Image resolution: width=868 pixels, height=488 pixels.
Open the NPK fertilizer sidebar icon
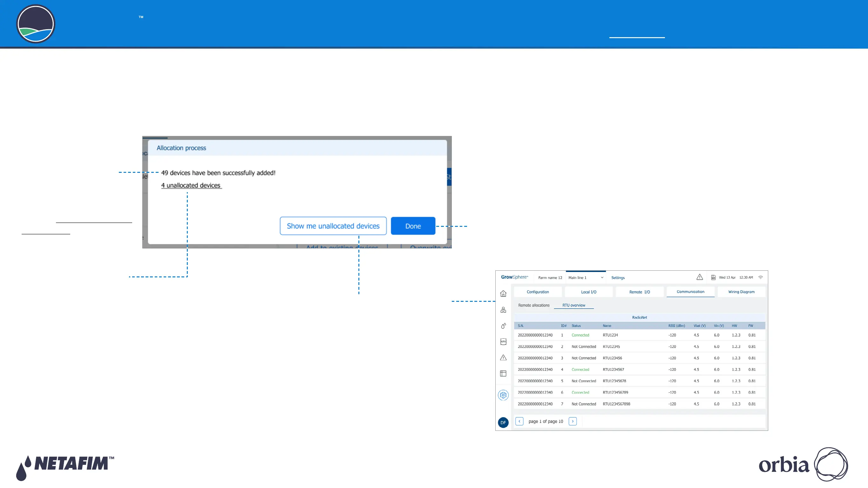pyautogui.click(x=503, y=342)
